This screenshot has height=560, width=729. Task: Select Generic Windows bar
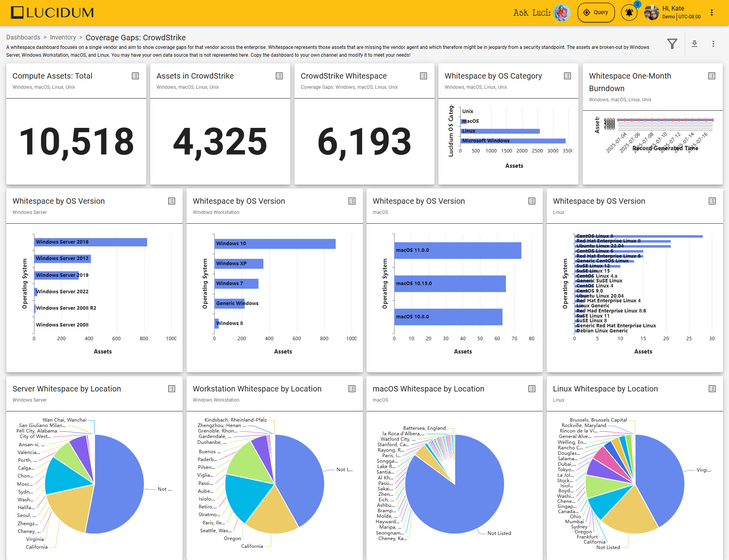(230, 303)
